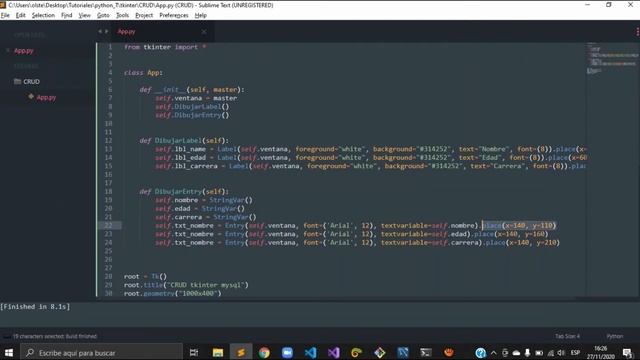Viewport: 640px width, 360px height.
Task: Select App.py under open files in sidebar
Action: click(24, 51)
